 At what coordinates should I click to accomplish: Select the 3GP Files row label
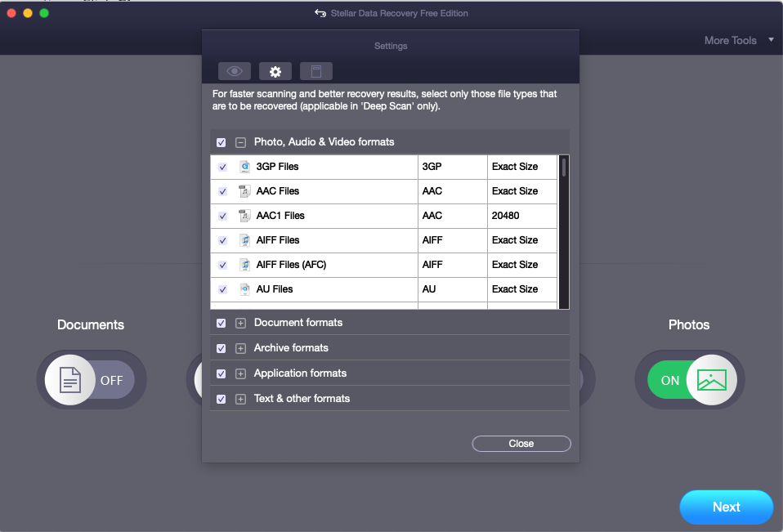[x=277, y=167]
